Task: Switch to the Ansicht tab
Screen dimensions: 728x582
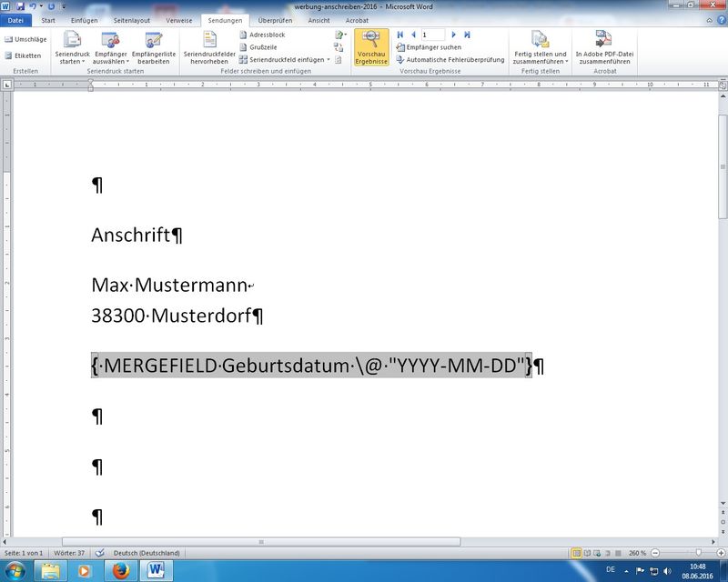Action: click(318, 20)
